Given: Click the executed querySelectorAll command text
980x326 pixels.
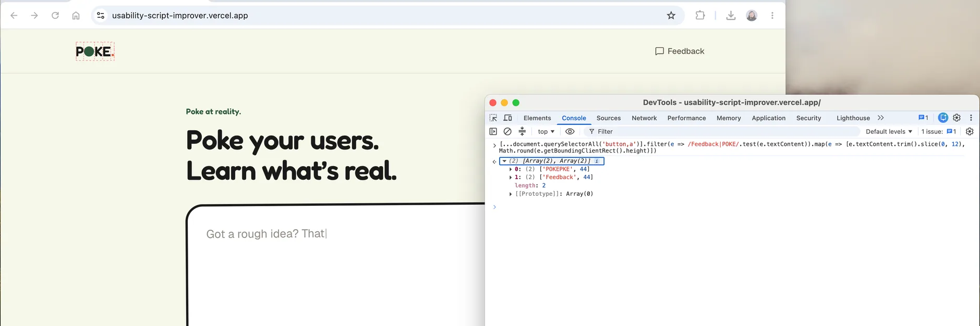Looking at the screenshot, I should pos(732,147).
